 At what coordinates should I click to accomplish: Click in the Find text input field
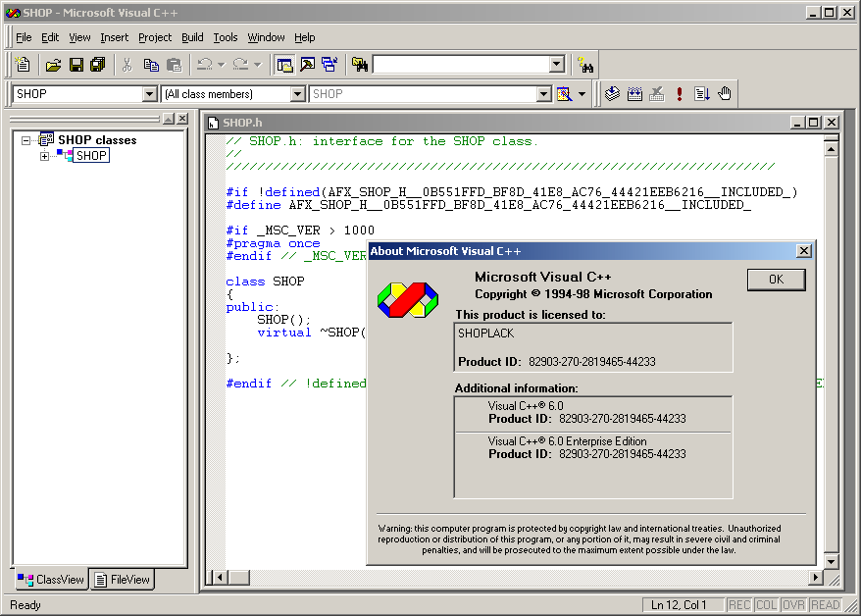click(461, 64)
